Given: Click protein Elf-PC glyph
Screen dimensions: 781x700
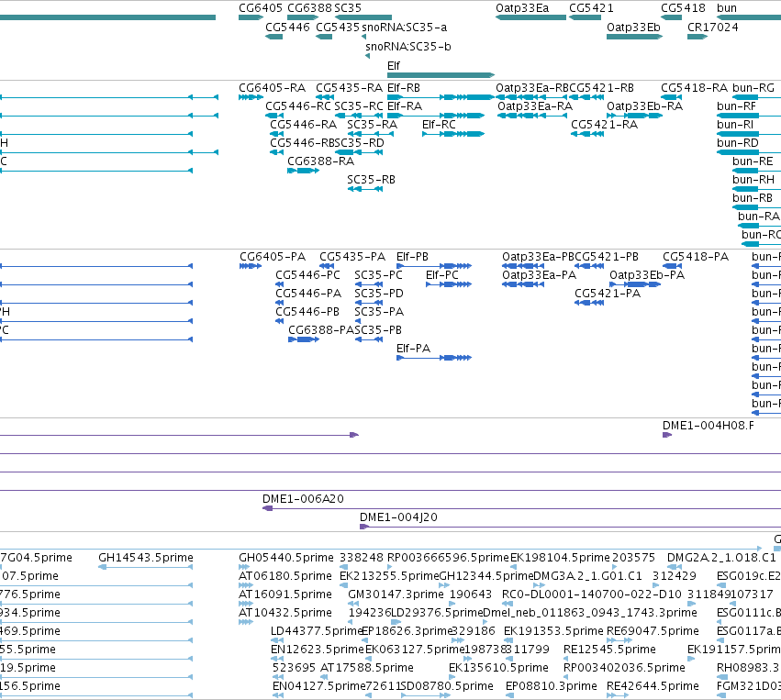Looking at the screenshot, I should (448, 284).
